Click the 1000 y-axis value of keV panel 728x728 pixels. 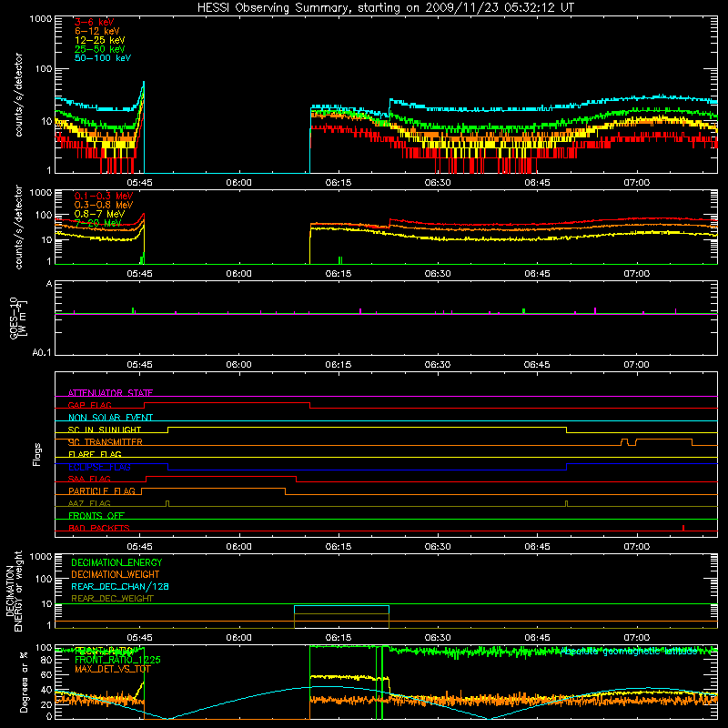pos(41,19)
